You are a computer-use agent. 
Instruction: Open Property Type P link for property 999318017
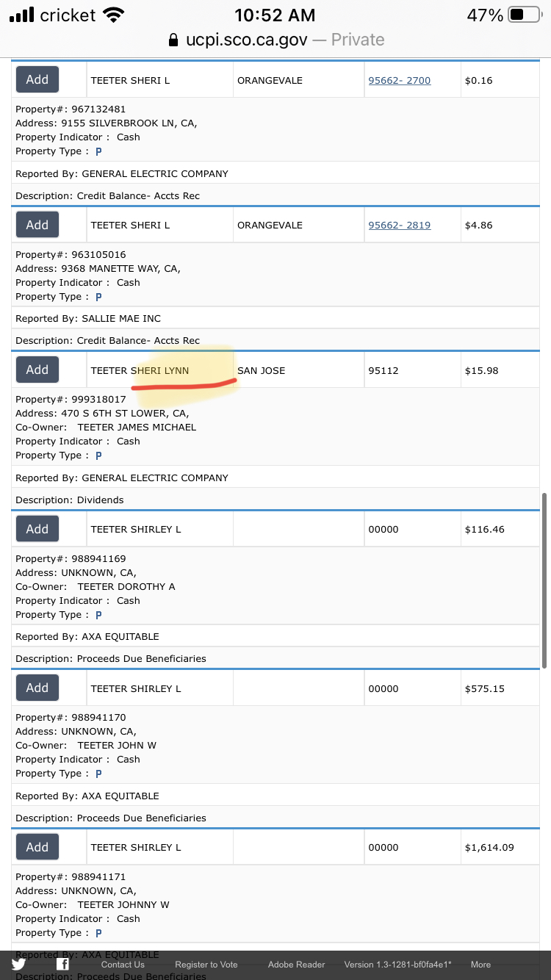point(98,455)
